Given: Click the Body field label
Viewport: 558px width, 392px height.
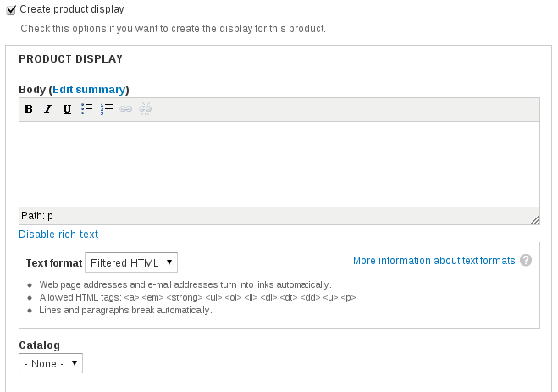Looking at the screenshot, I should pyautogui.click(x=32, y=89).
